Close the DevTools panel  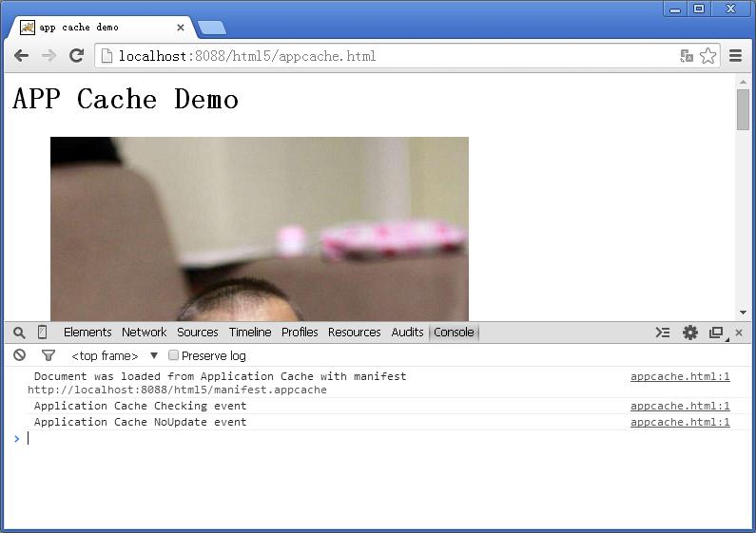739,333
